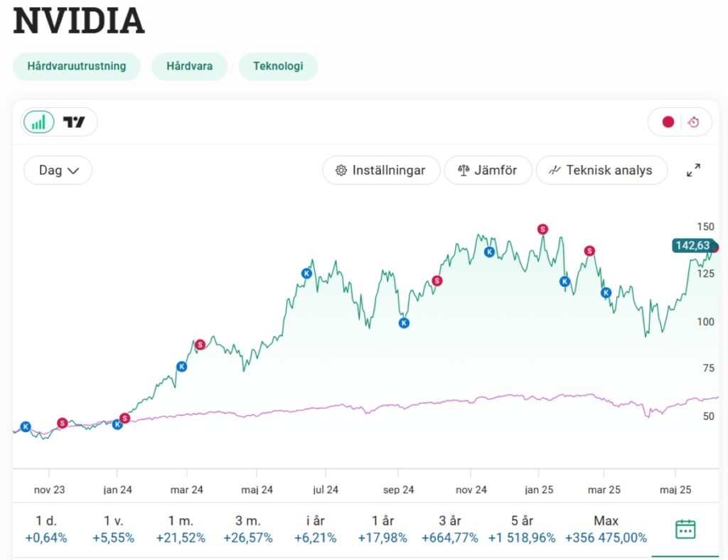Click the red S marker in February 2025
The width and height of the screenshot is (728, 560).
click(x=589, y=251)
